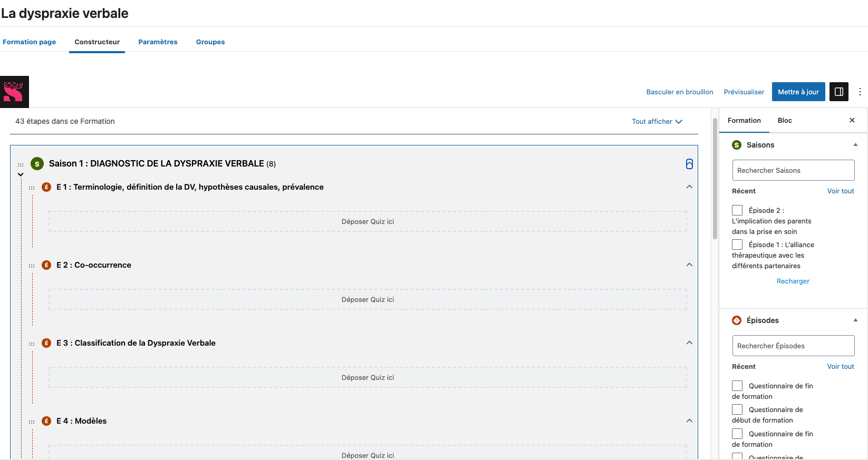The height and width of the screenshot is (460, 868).
Task: Open the Bloc sidebar tab
Action: (784, 121)
